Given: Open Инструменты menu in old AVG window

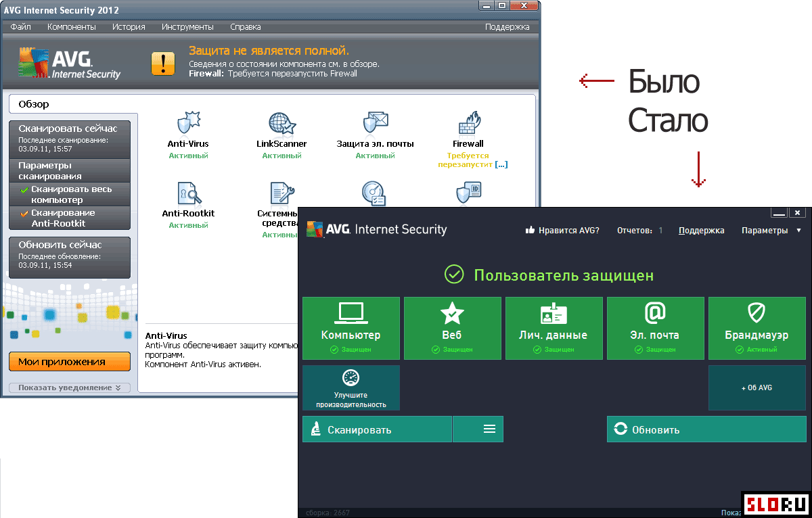Looking at the screenshot, I should (x=187, y=27).
